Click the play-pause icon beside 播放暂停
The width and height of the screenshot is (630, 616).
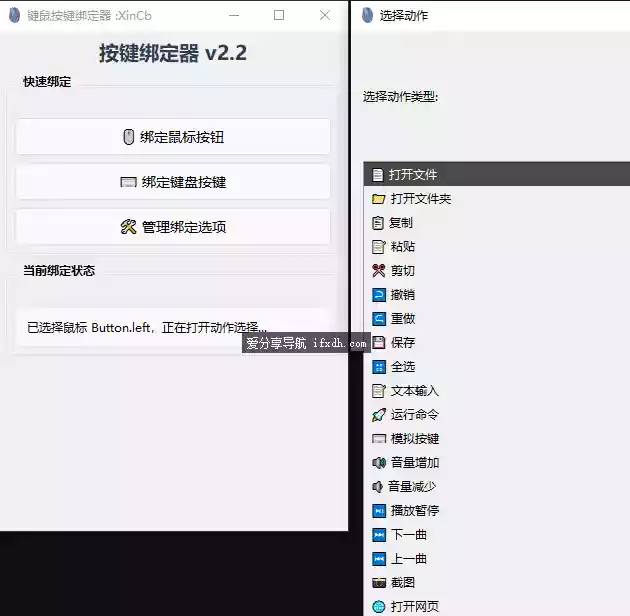coord(379,511)
